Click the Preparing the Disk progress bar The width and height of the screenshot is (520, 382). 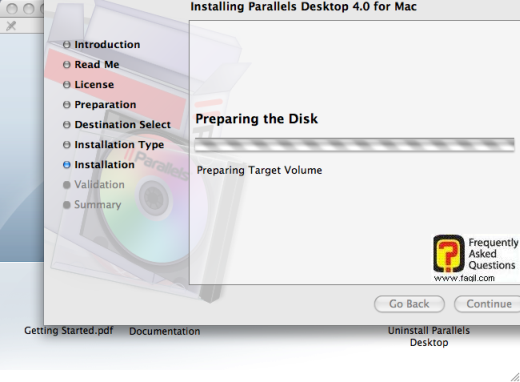355,145
